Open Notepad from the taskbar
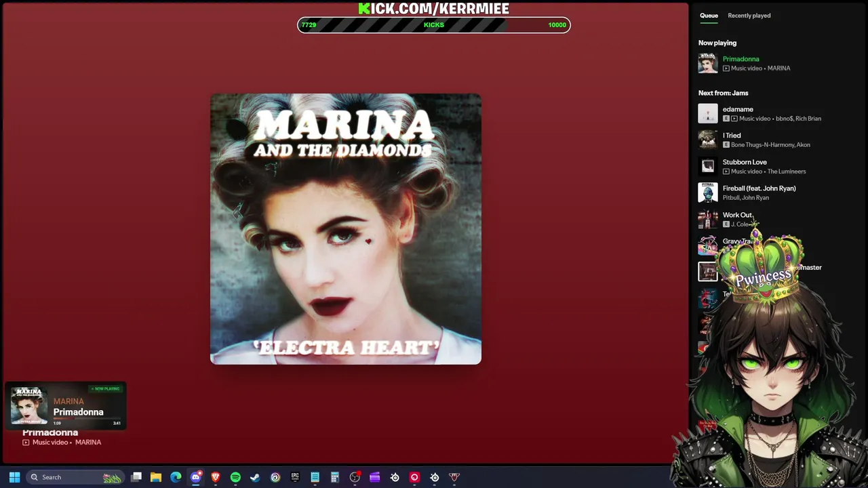This screenshot has height=488, width=868. 315,477
